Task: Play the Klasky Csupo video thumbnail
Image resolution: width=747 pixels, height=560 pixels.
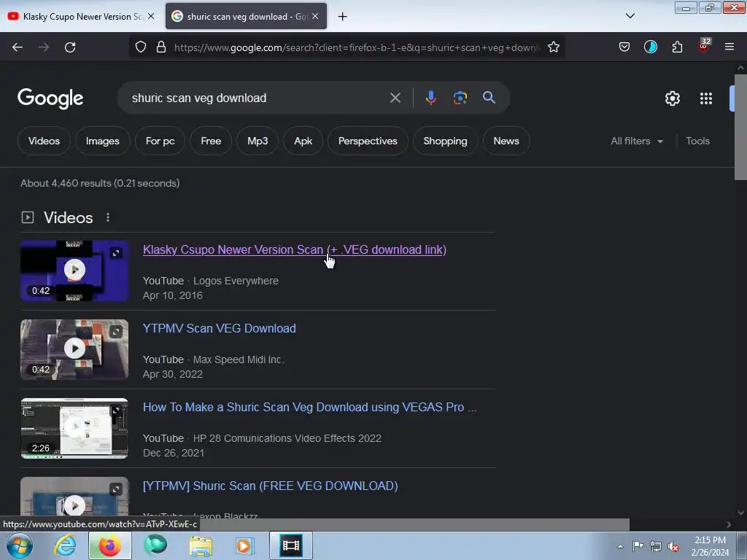Action: tap(74, 271)
